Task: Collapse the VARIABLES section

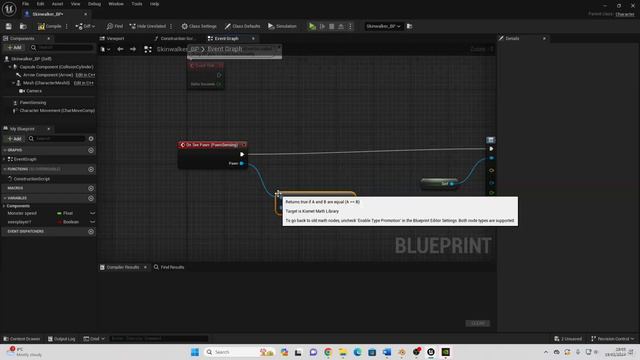Action: [4, 198]
